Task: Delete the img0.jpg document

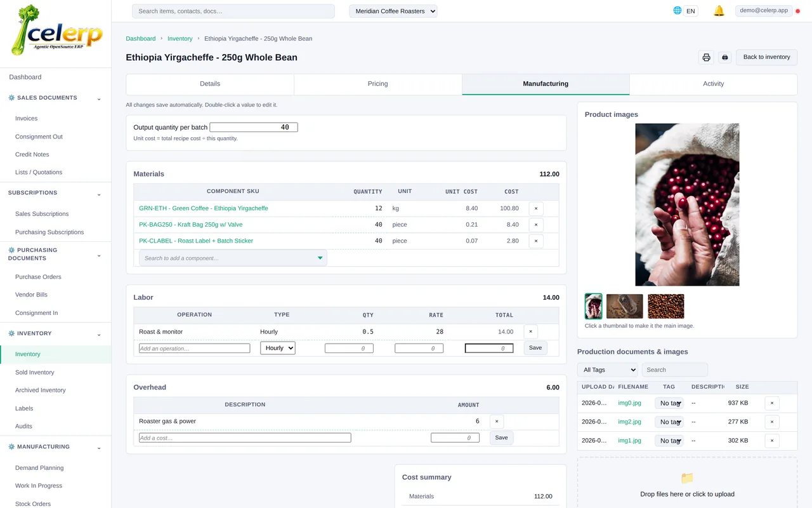Action: (x=772, y=403)
